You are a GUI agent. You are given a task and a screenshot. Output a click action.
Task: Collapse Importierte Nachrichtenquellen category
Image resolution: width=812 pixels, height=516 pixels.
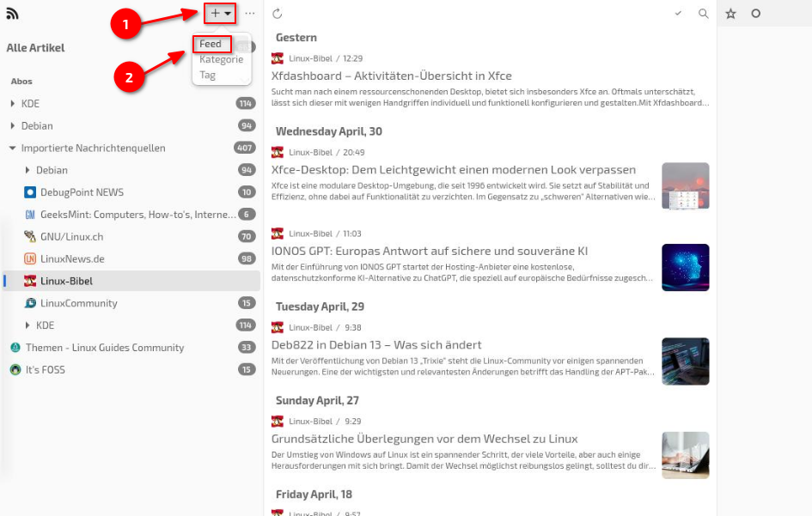[12, 148]
